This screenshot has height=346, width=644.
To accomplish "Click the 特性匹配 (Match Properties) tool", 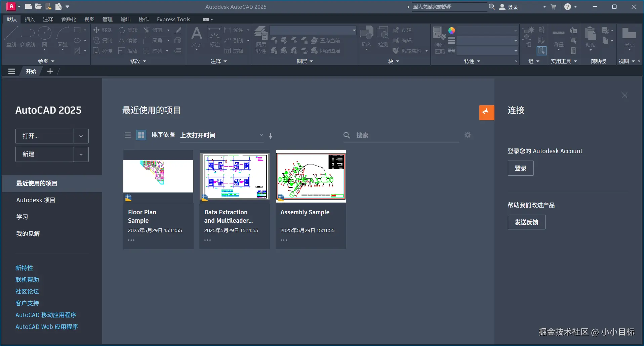I will point(439,40).
